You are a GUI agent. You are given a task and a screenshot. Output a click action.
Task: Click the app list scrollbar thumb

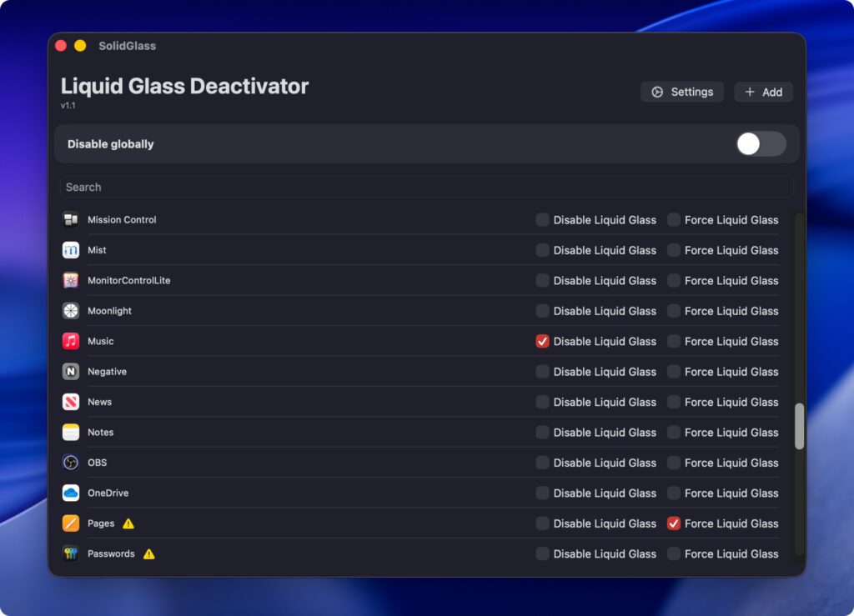(799, 426)
